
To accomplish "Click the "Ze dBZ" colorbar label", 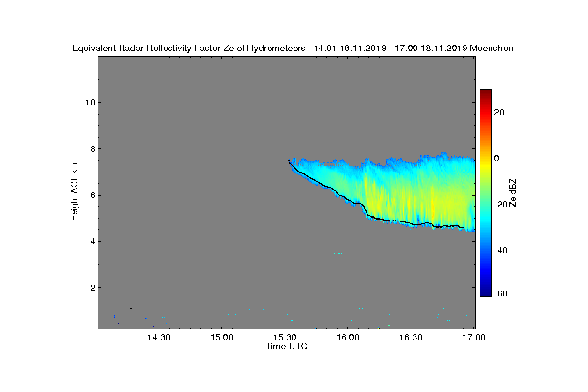I will tap(514, 193).
